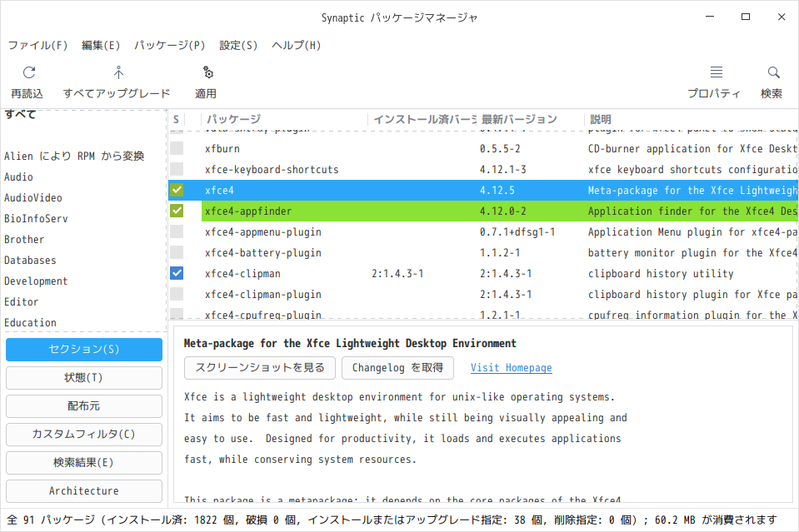The height and width of the screenshot is (532, 799).
Task: Select the xfburn package row
Action: click(x=483, y=149)
